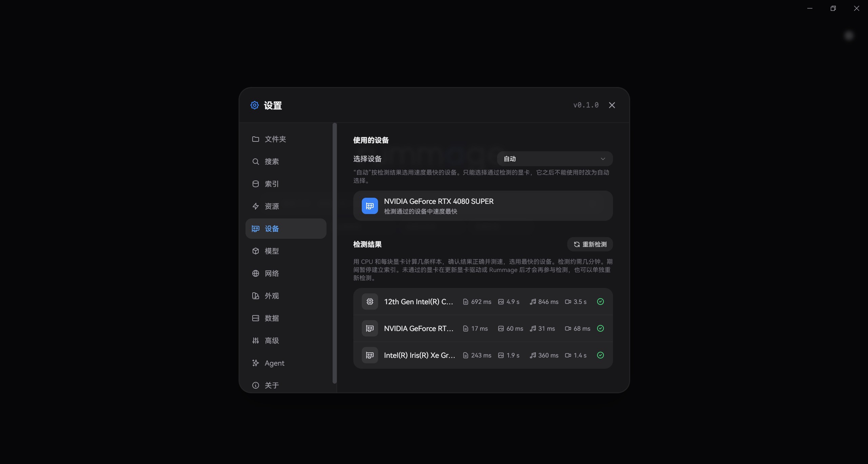Click the 846 ms audio timing value
The height and width of the screenshot is (464, 868).
coord(548,302)
